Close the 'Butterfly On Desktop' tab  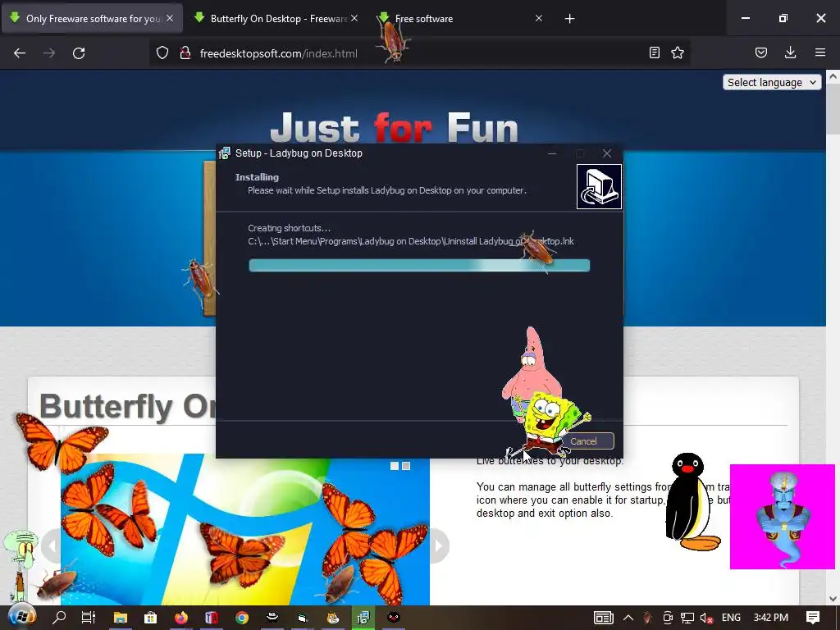(354, 18)
